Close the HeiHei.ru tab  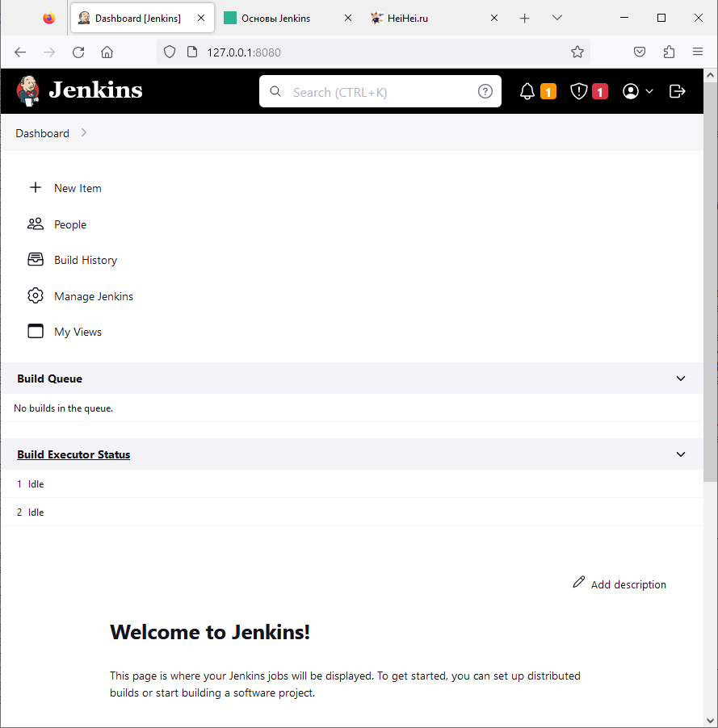[x=494, y=18]
